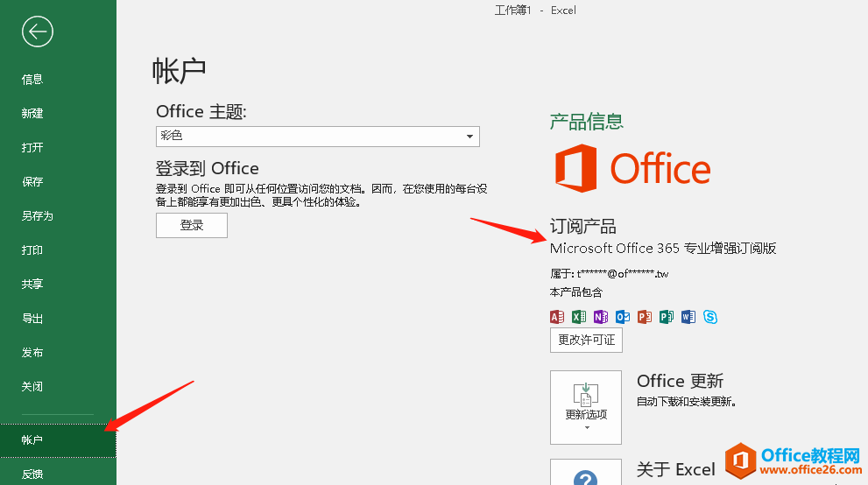Click the 订阅产品 heading

[x=583, y=226]
